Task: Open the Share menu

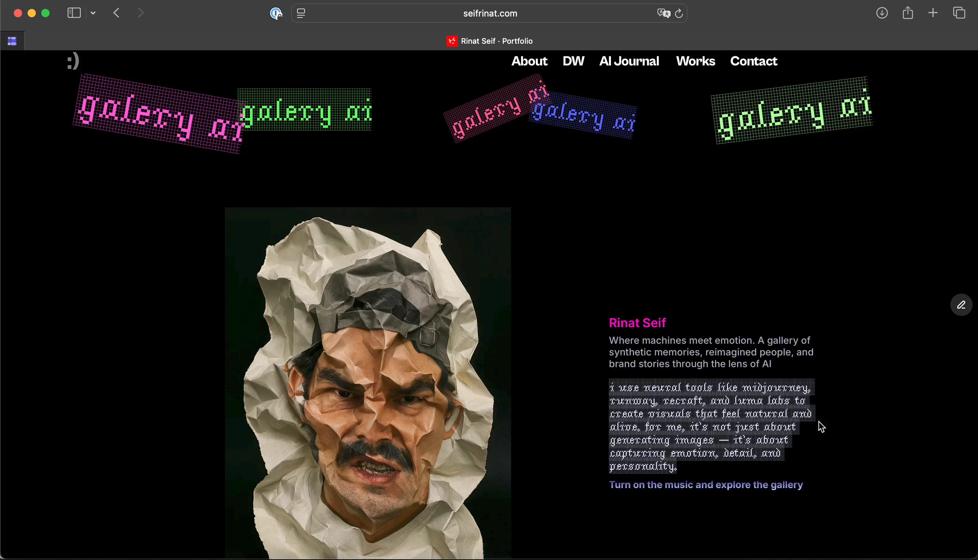Action: coord(908,13)
